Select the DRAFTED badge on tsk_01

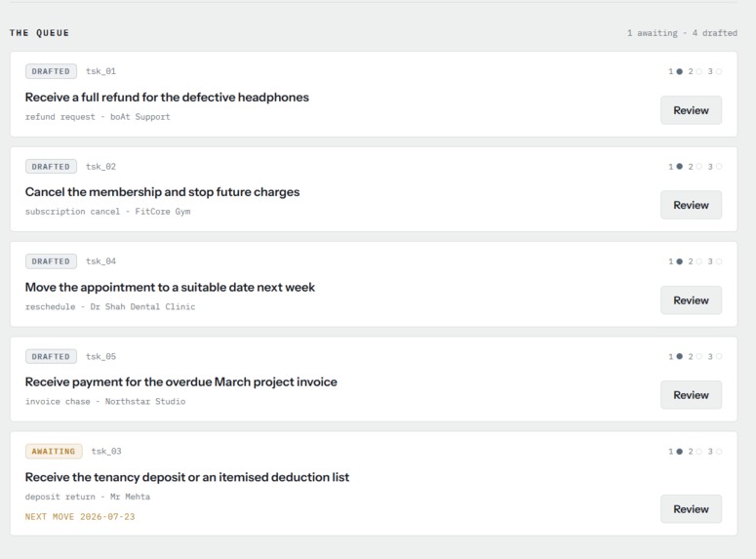[x=51, y=71]
